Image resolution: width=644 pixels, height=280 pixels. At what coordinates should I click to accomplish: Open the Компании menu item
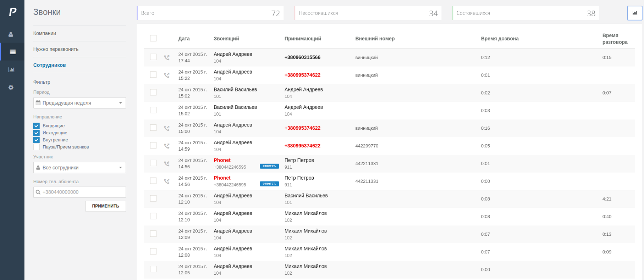(45, 33)
